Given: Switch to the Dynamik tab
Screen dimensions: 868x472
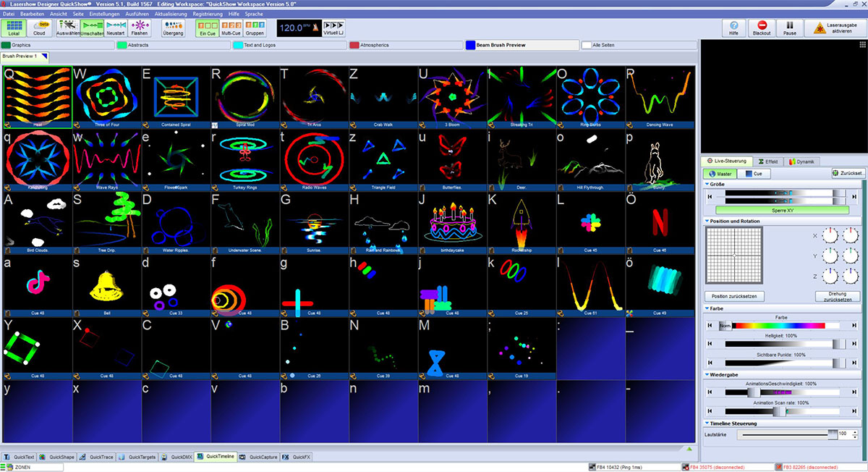Looking at the screenshot, I should [x=802, y=161].
